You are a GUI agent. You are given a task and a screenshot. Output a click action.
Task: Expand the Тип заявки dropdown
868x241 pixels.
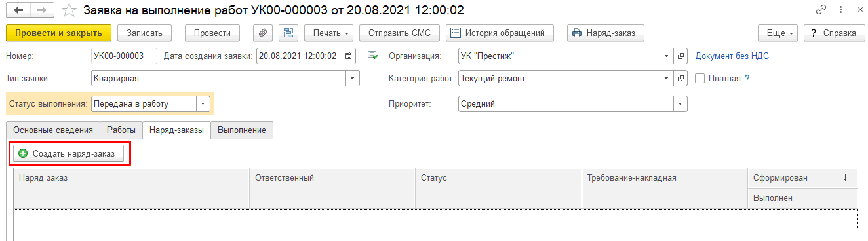click(353, 79)
